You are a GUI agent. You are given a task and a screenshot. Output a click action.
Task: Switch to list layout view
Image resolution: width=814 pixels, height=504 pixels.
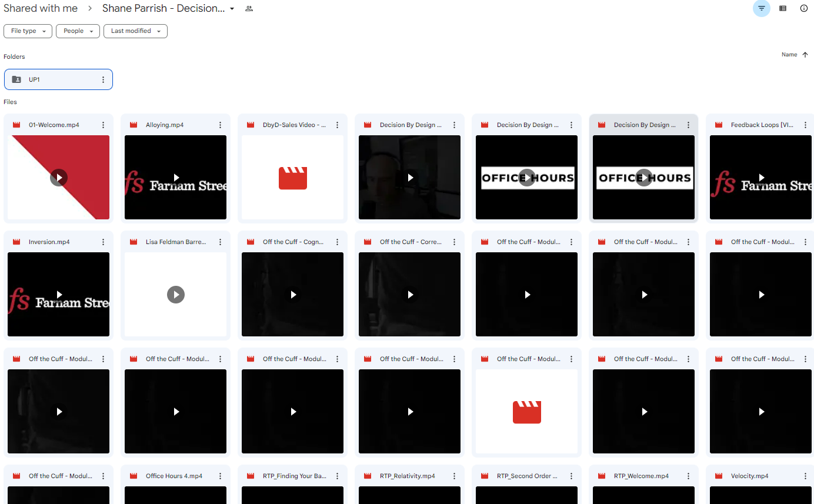(x=783, y=8)
